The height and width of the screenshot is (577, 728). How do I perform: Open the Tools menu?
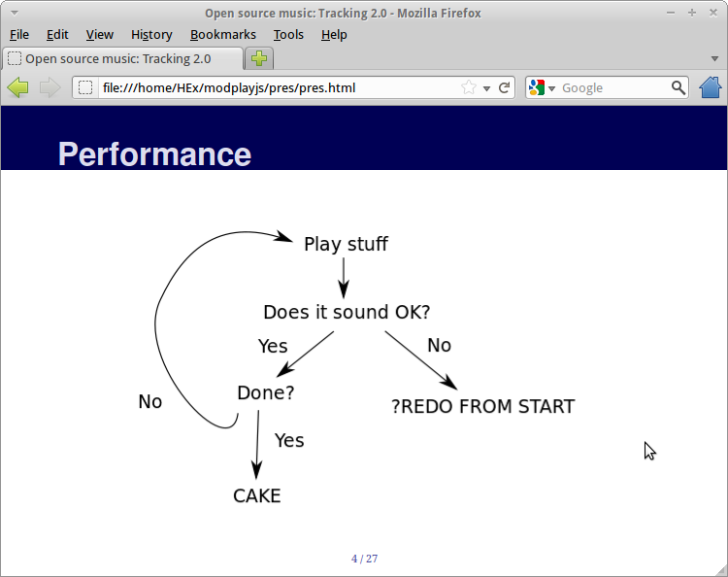point(288,35)
